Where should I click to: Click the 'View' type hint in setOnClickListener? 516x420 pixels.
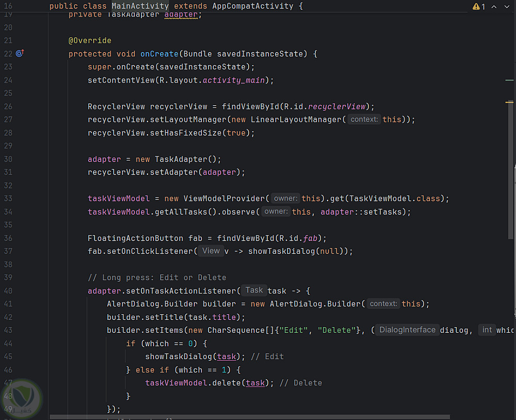[211, 251]
